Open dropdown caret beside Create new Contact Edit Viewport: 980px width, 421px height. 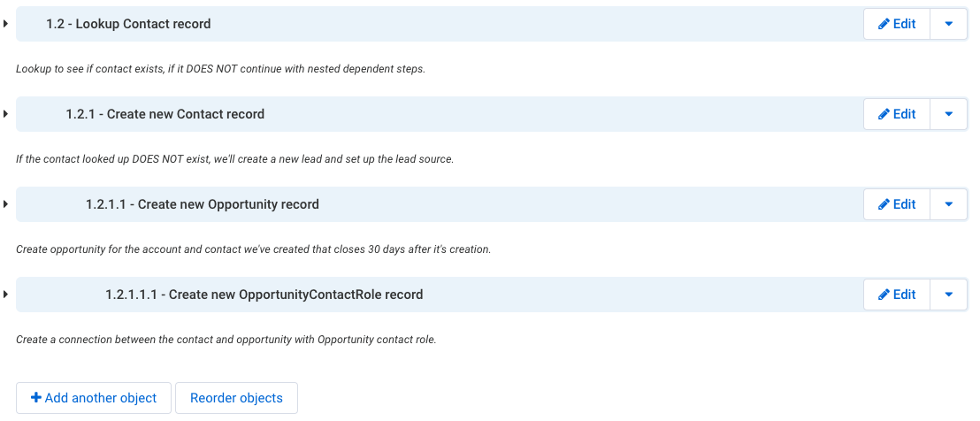(x=949, y=114)
